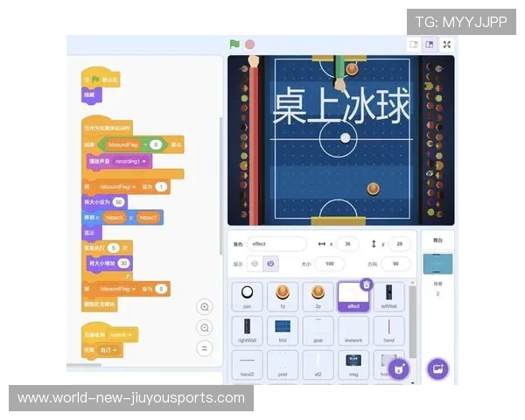
Task: Select the stage backdrop thumbnail
Action: pyautogui.click(x=437, y=263)
